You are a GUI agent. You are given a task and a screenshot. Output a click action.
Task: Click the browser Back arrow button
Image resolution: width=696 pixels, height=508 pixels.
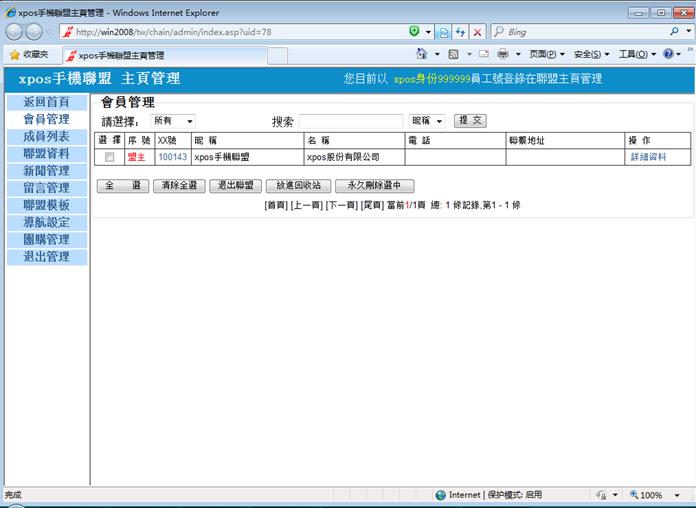(15, 32)
